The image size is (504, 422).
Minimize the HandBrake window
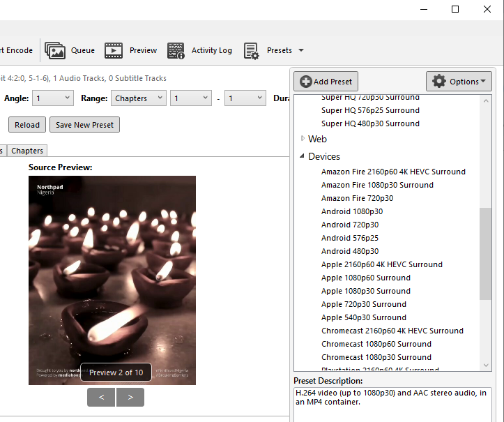point(424,9)
